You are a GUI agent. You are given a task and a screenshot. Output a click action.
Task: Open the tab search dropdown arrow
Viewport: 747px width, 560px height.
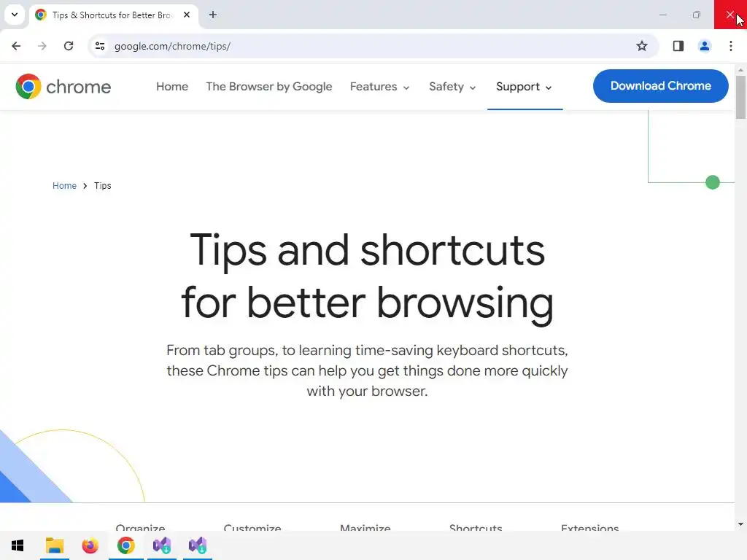[x=15, y=15]
